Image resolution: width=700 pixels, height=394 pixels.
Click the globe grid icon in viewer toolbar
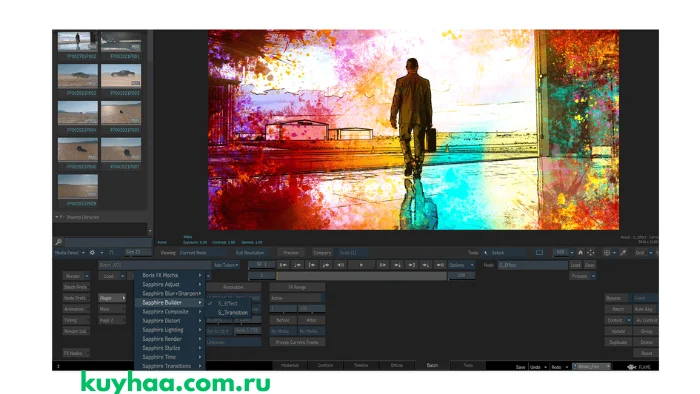click(x=607, y=253)
